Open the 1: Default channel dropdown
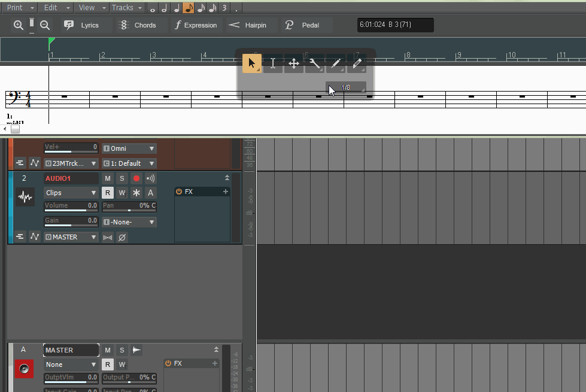The width and height of the screenshot is (586, 392). [x=129, y=163]
